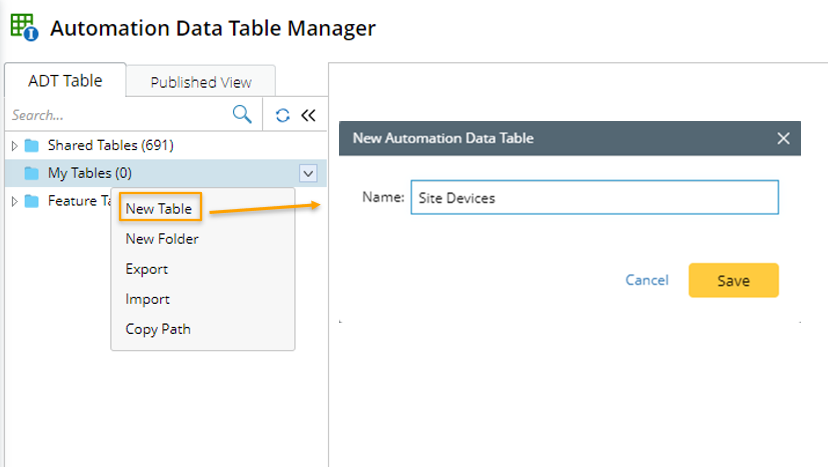The width and height of the screenshot is (828, 467).
Task: Open the My Tables dropdown arrow
Action: 308,173
